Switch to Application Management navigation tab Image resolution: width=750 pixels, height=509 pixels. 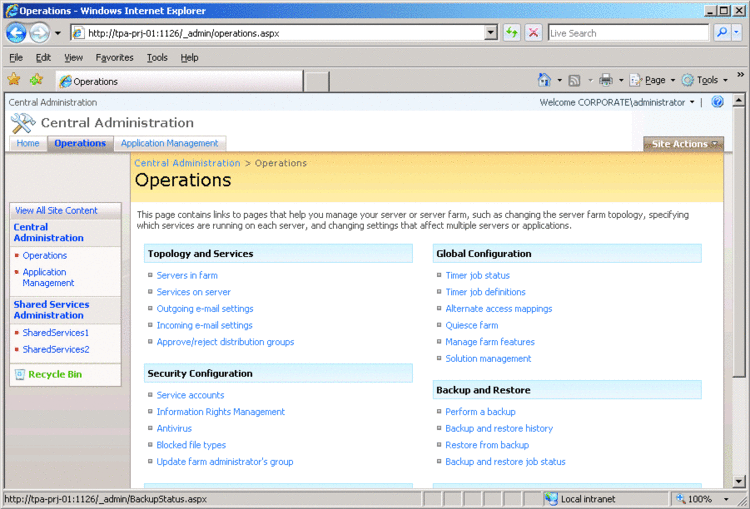(x=169, y=143)
